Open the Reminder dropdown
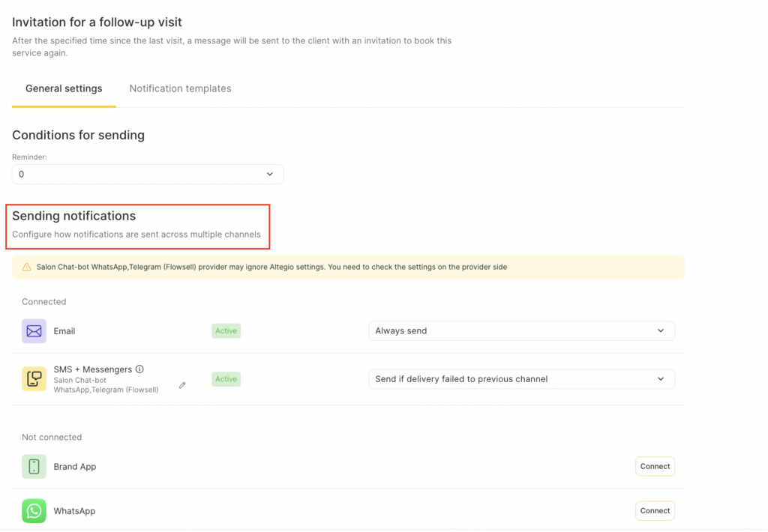The height and width of the screenshot is (532, 768). click(x=148, y=174)
